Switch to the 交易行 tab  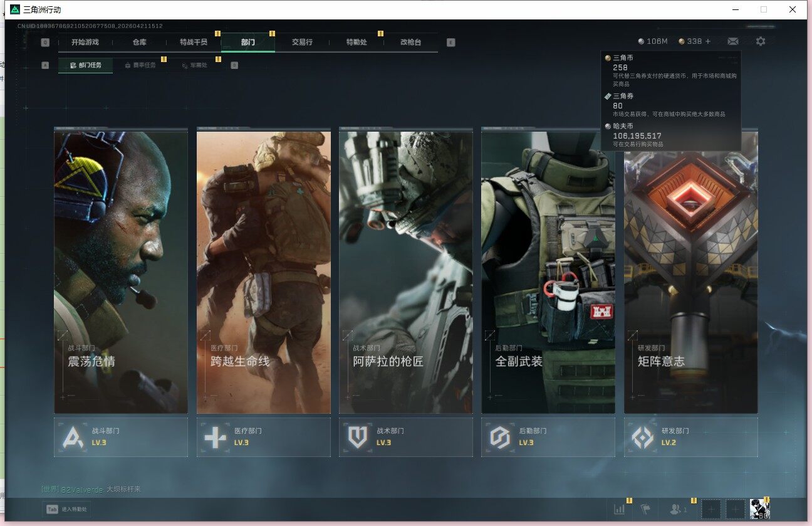302,42
